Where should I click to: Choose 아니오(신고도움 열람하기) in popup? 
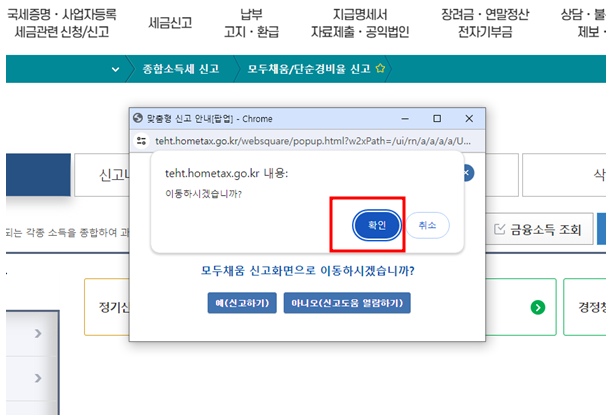point(347,303)
